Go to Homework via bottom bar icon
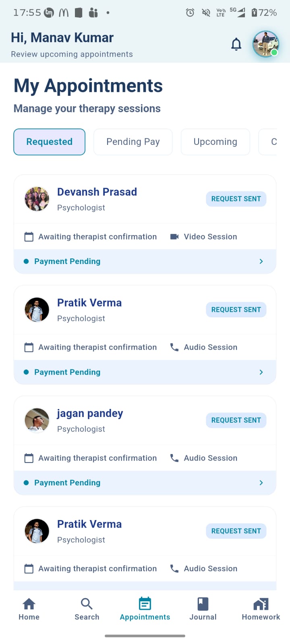 pos(261,604)
